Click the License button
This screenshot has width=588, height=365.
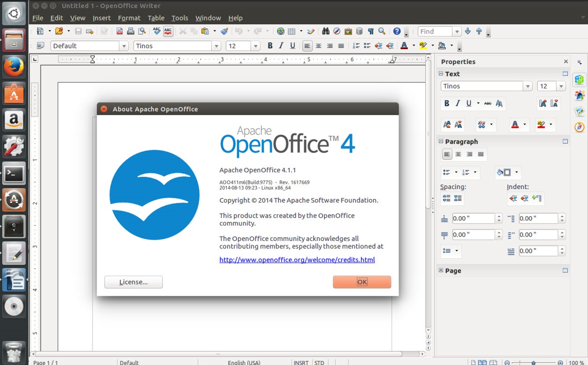[x=133, y=282]
